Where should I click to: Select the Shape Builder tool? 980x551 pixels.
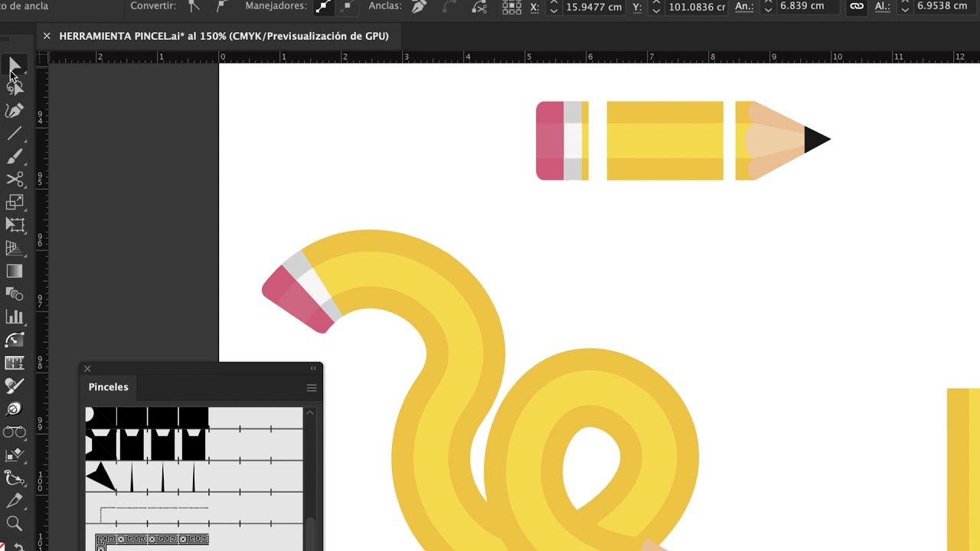point(14,294)
